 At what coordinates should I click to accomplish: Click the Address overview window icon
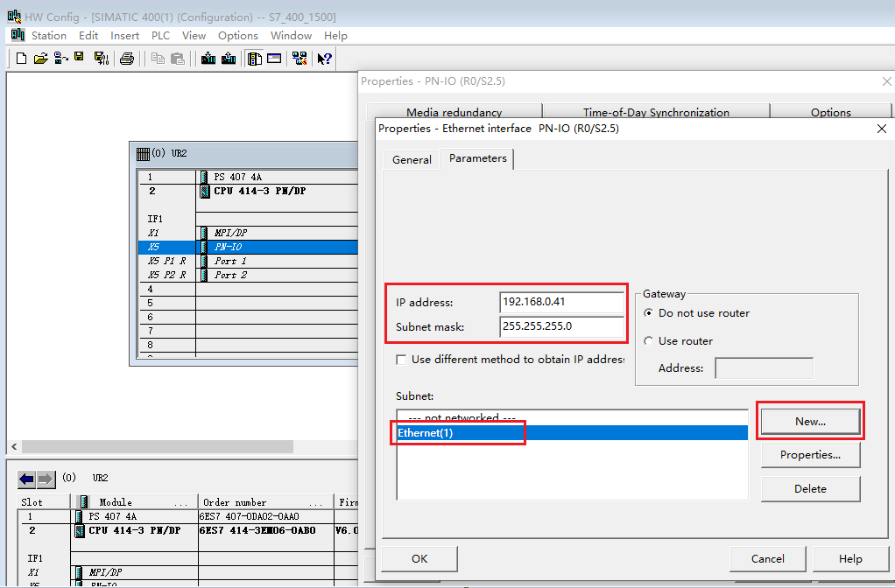275,58
